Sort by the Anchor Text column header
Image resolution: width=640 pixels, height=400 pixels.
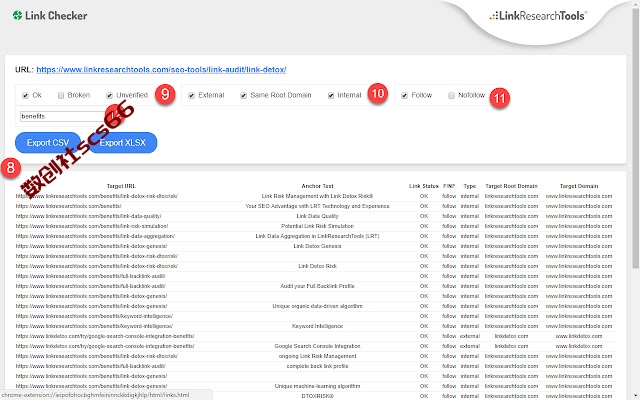(x=318, y=186)
